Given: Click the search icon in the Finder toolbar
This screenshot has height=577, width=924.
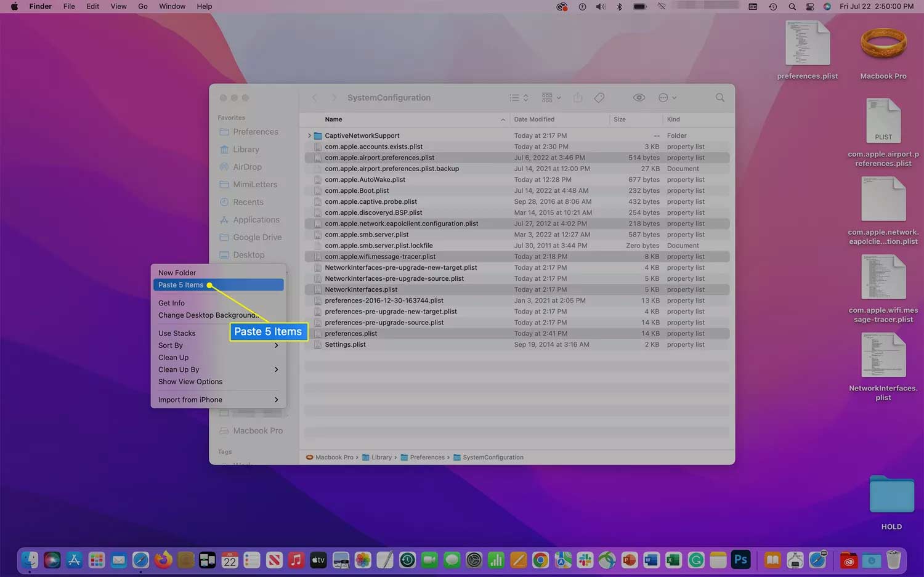Looking at the screenshot, I should [719, 97].
